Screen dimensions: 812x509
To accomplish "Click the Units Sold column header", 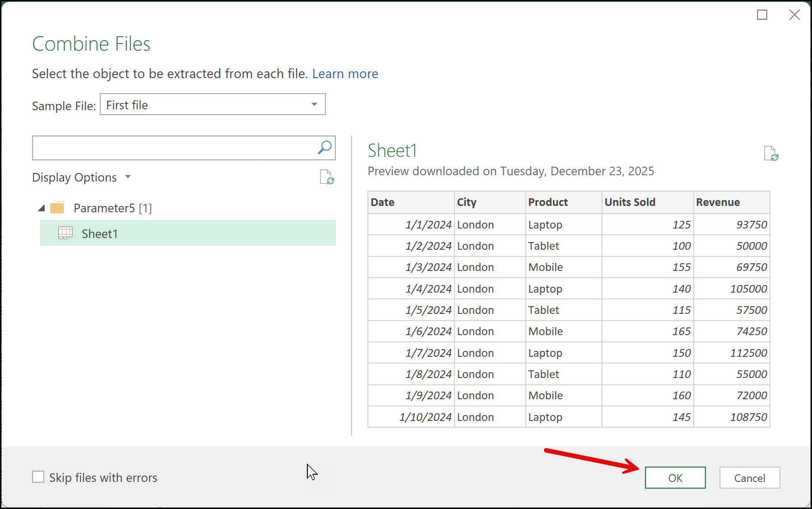I will [x=630, y=202].
